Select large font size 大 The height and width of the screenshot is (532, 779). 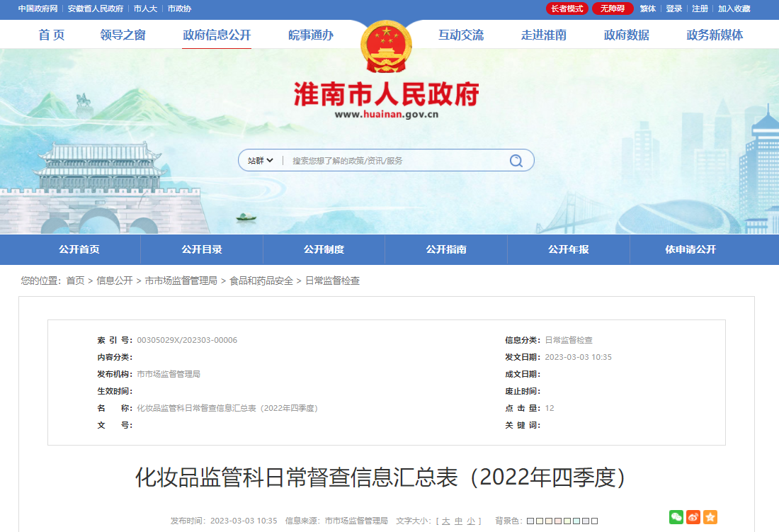tap(445, 521)
